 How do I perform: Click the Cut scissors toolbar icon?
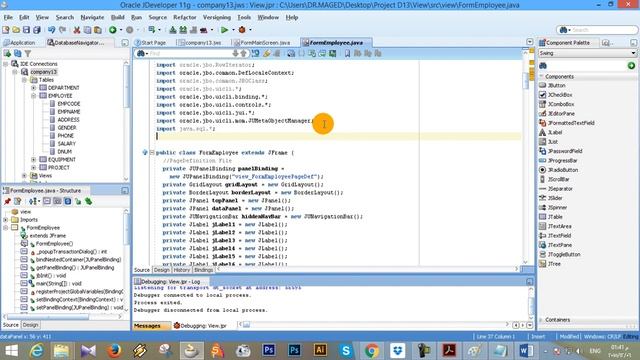click(76, 30)
